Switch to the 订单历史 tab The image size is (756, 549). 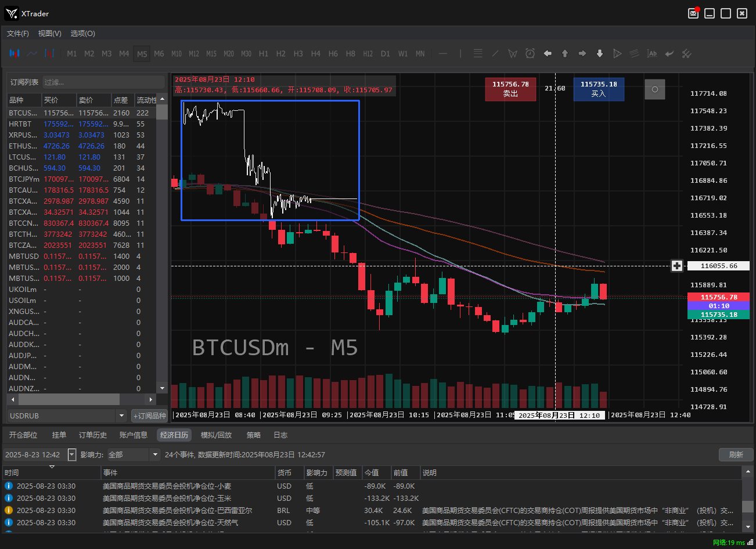pos(93,435)
